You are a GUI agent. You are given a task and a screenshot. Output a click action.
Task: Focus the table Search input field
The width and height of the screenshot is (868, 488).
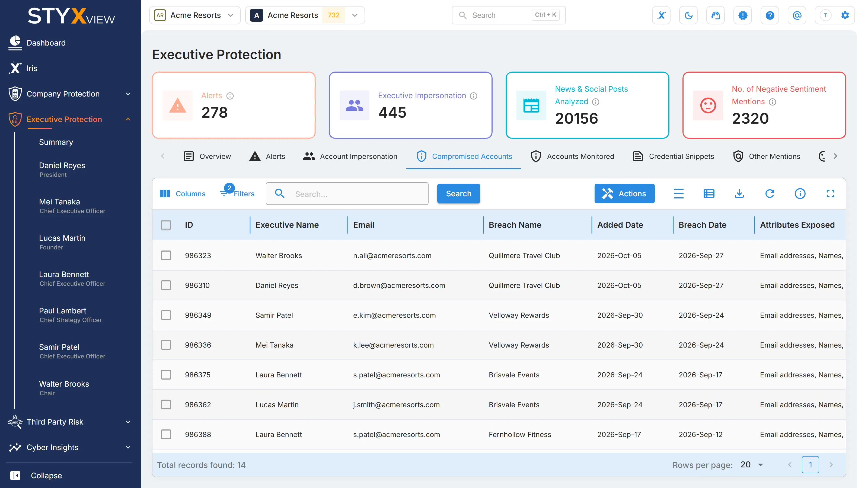pos(347,194)
